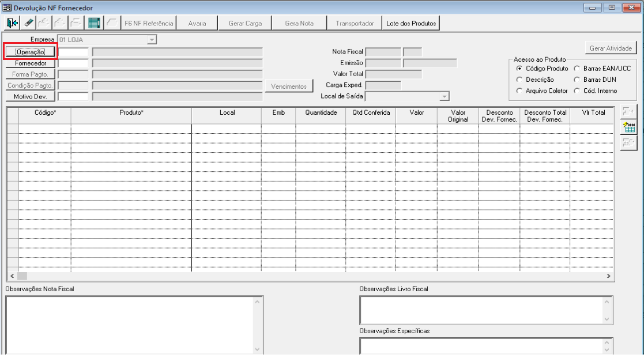
Task: Click Transportador toolbar button
Action: (x=355, y=24)
